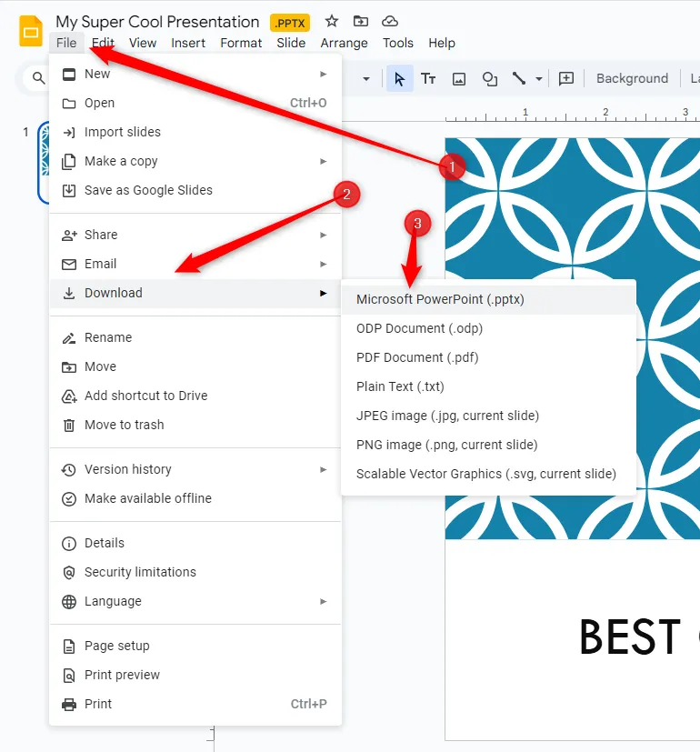Image resolution: width=700 pixels, height=752 pixels.
Task: Choose Print from the File menu
Action: point(195,704)
